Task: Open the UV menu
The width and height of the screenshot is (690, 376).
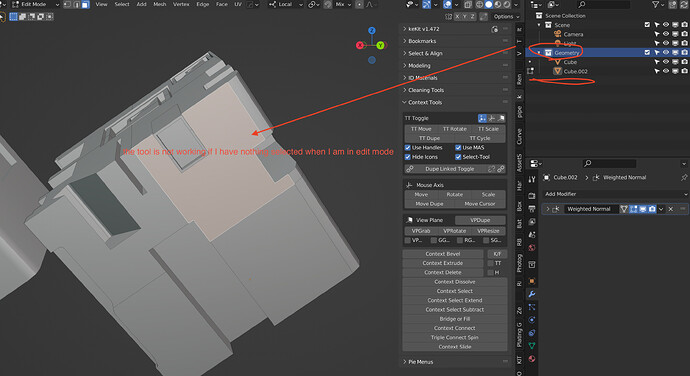Action: pyautogui.click(x=238, y=4)
